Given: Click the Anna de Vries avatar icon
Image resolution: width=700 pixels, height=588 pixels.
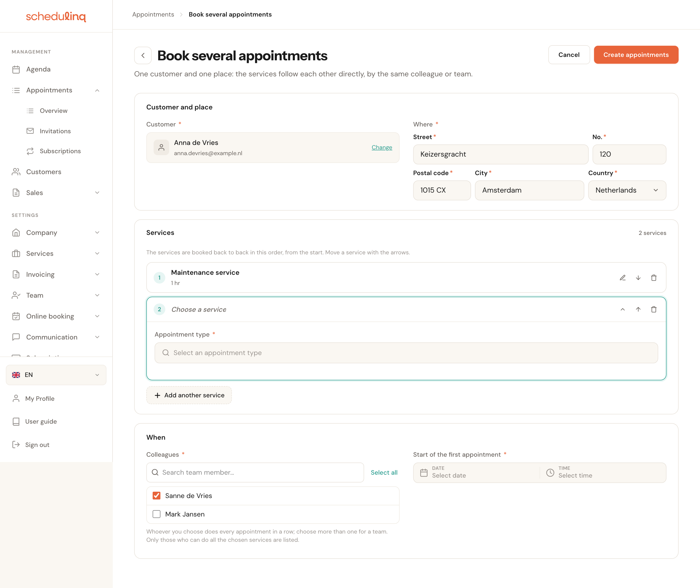Looking at the screenshot, I should (x=161, y=147).
